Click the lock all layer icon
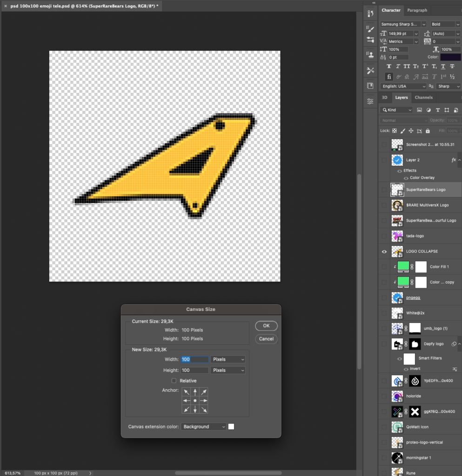 (x=427, y=131)
